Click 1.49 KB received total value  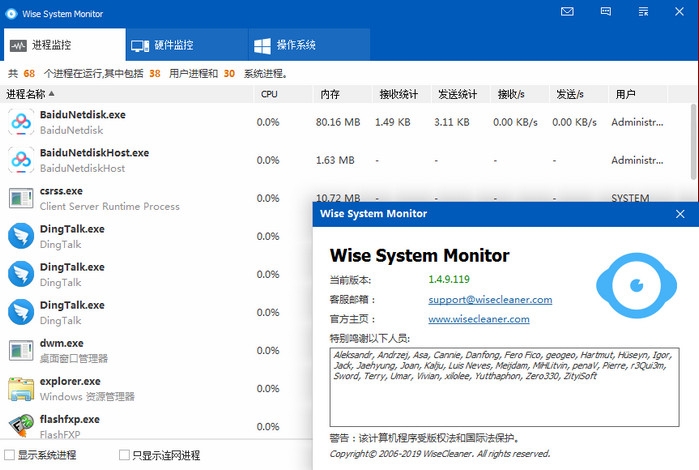click(x=393, y=122)
